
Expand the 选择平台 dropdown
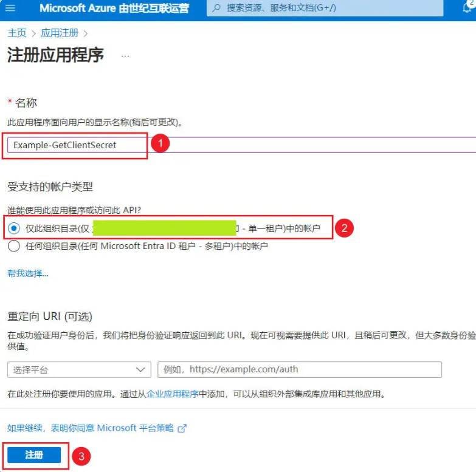(x=79, y=369)
